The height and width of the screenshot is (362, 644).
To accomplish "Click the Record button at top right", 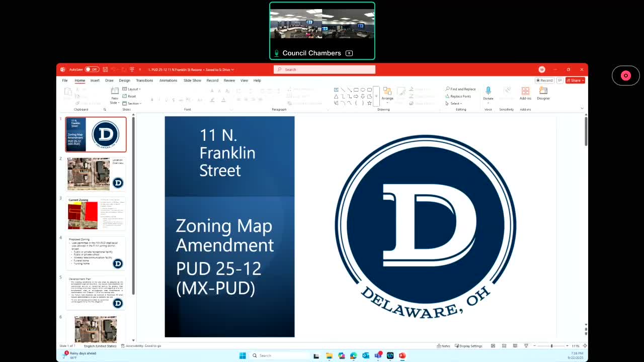I will [544, 80].
